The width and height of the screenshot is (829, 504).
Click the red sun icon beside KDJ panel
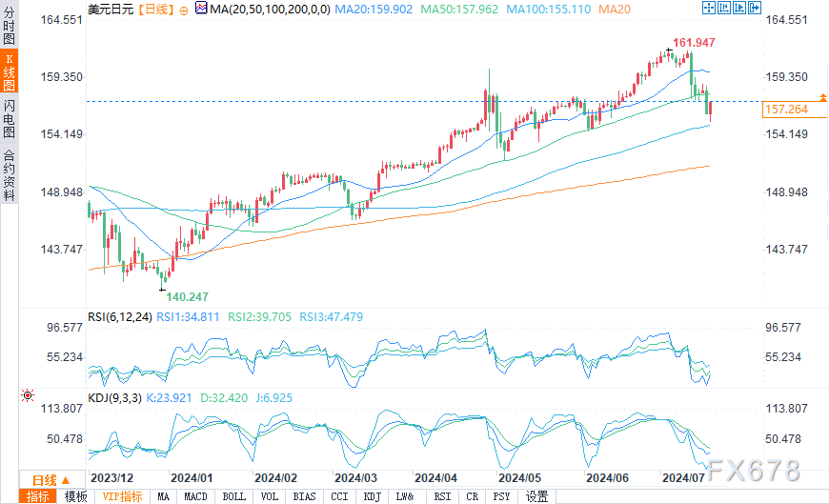pyautogui.click(x=28, y=395)
